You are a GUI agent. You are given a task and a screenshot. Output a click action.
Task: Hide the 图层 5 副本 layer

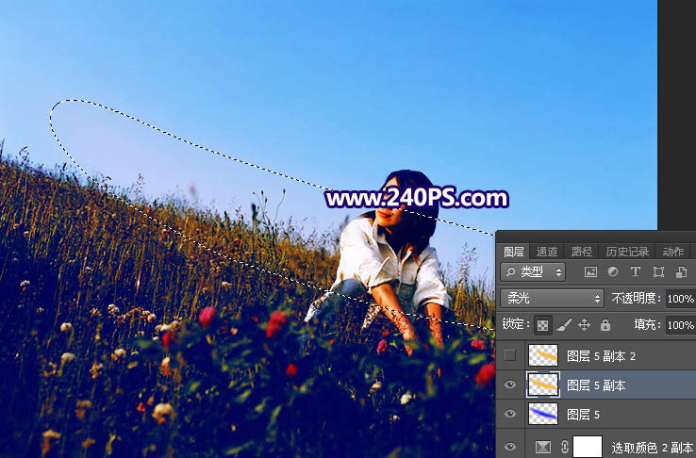tap(512, 385)
